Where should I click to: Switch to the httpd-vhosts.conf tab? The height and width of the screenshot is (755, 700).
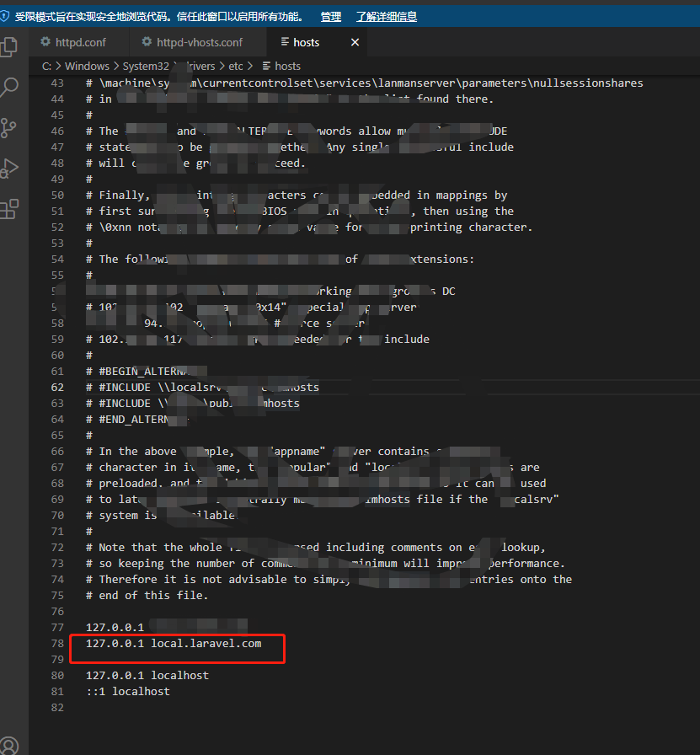(199, 42)
